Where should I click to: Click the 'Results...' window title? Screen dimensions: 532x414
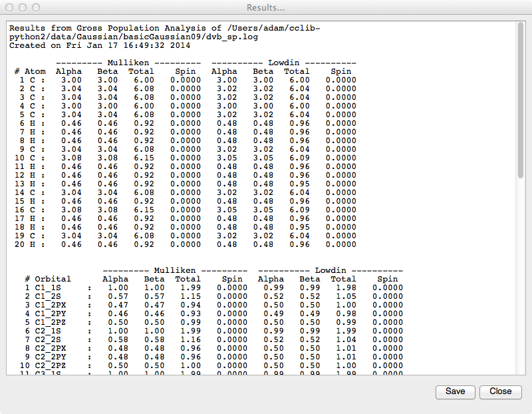(265, 7)
